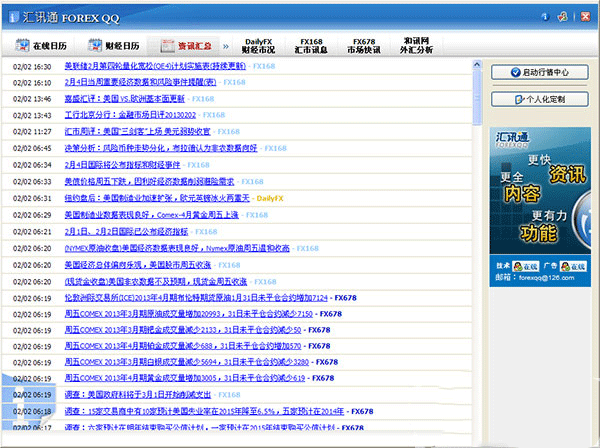This screenshot has height=448, width=600.
Task: Switch to FX168 汇市讯息 tab
Action: tap(311, 46)
